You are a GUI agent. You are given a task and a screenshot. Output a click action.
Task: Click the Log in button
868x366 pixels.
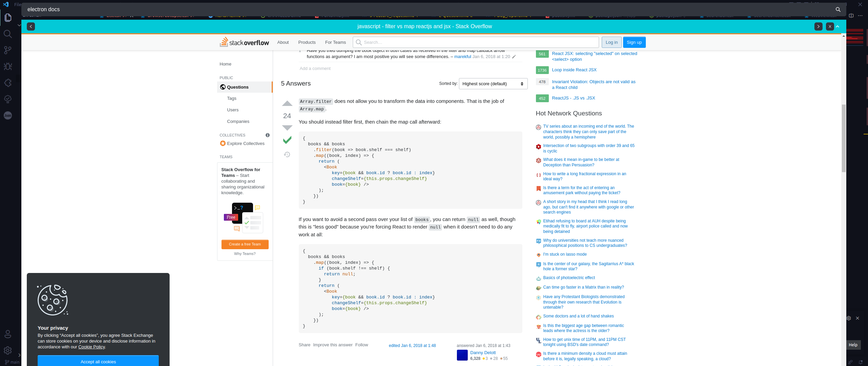tap(612, 42)
